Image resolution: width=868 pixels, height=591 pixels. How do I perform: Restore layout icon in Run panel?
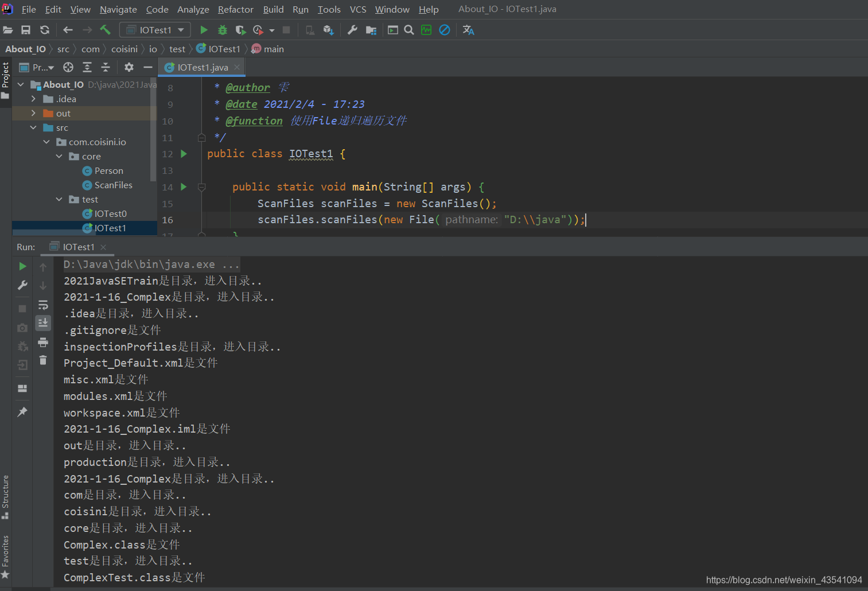[22, 388]
